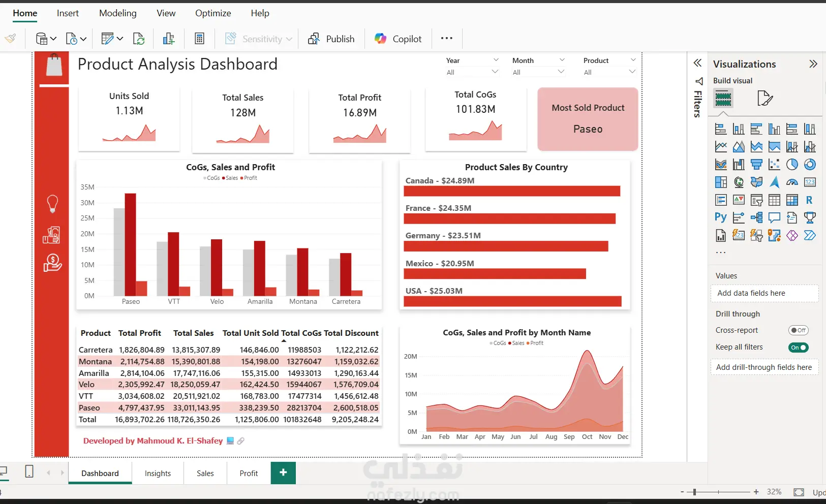
Task: Choose the Area chart visual
Action: click(x=739, y=147)
